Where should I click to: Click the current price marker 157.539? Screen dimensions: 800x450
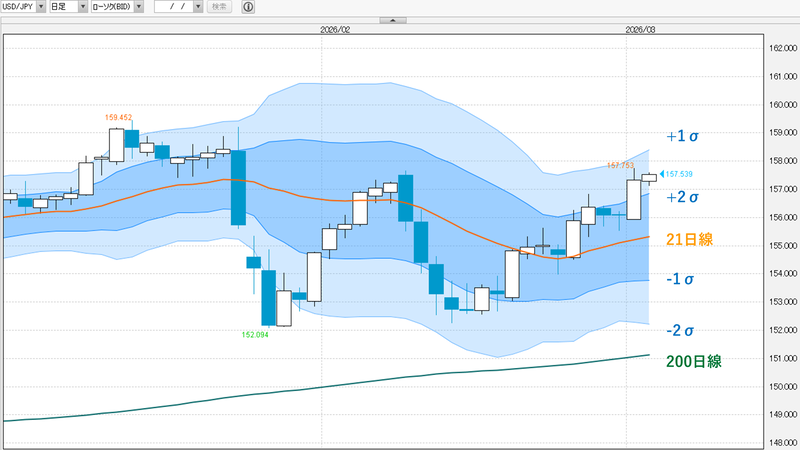[x=677, y=174]
